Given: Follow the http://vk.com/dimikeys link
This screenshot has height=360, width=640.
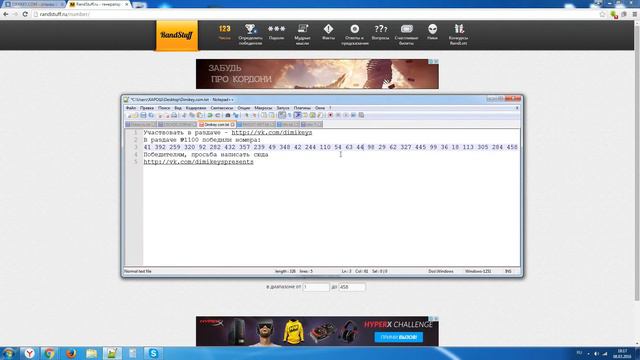Looking at the screenshot, I should click(x=271, y=133).
